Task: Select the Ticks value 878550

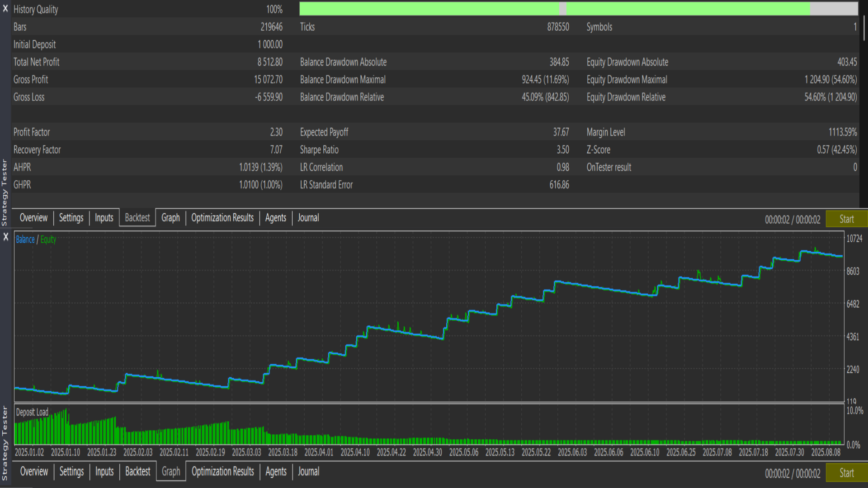Action: coord(558,27)
